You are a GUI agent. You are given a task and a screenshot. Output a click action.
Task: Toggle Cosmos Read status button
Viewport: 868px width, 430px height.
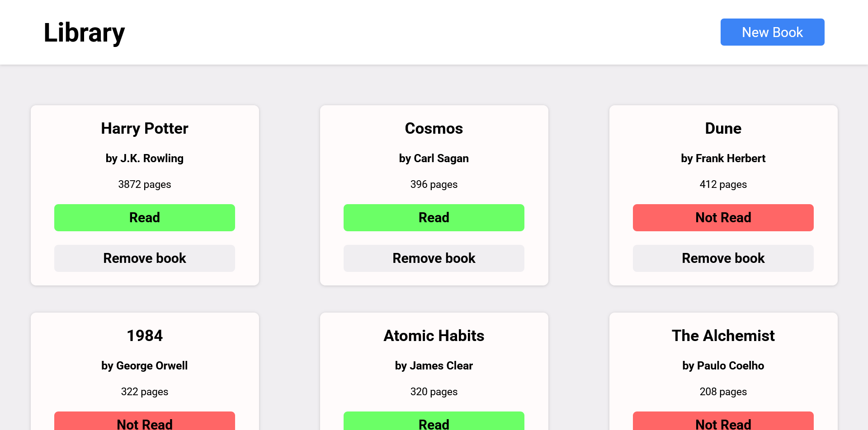coord(434,218)
